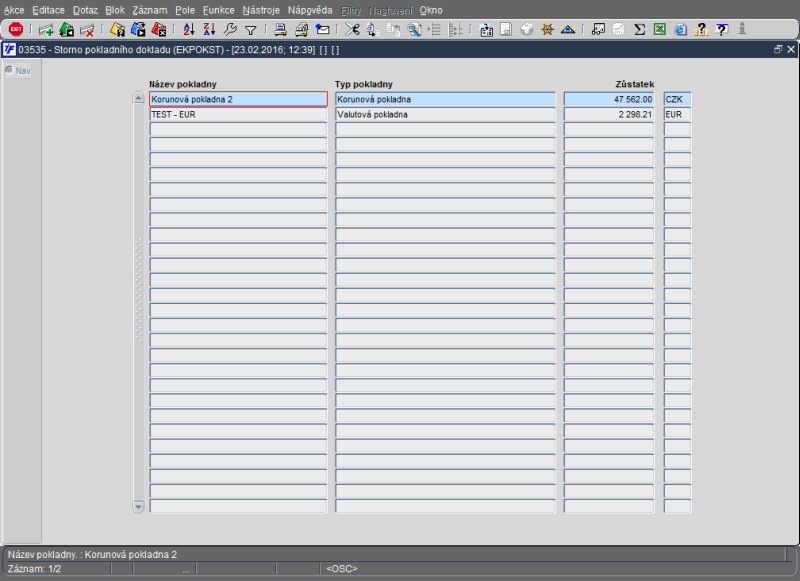
Task: Open the Dotaz menu
Action: click(85, 10)
